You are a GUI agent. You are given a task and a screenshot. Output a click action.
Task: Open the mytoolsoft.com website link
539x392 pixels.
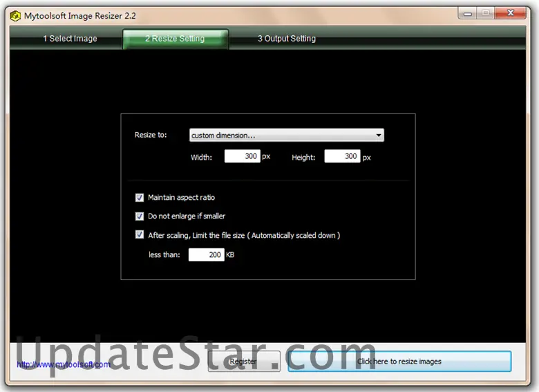(64, 364)
